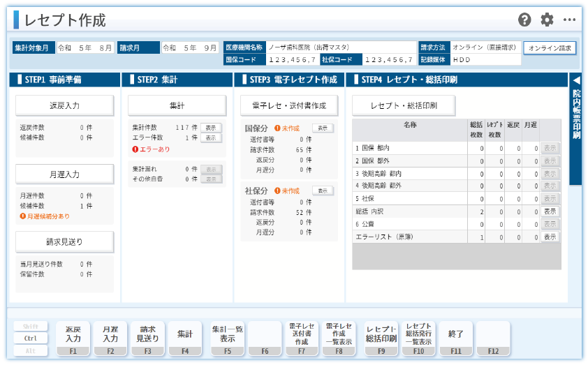Select the 請求月 date field
This screenshot has width=588, height=365.
190,48
